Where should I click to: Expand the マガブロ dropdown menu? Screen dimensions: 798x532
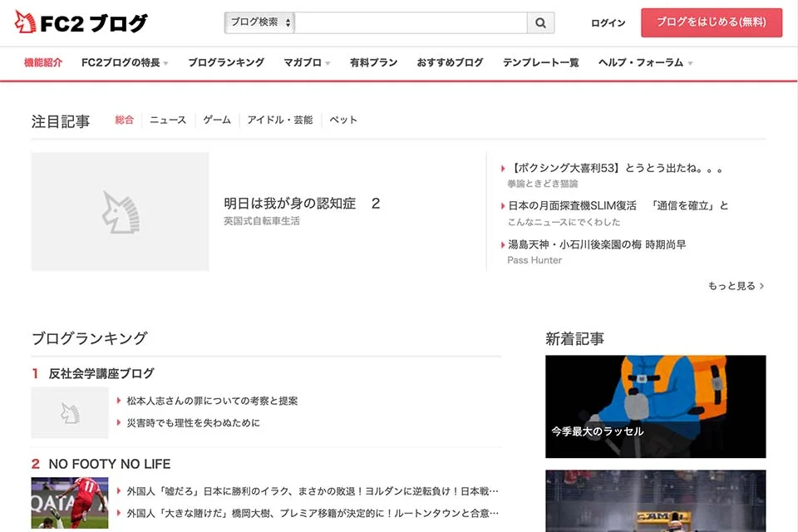[x=307, y=63]
